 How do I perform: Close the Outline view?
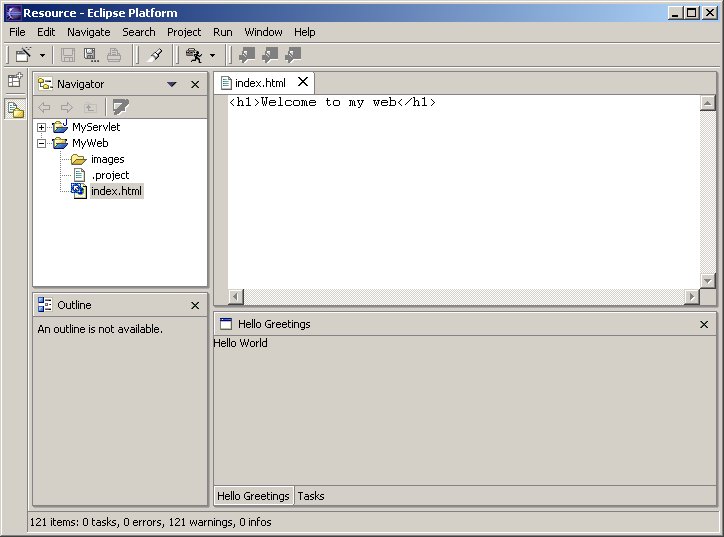pos(195,305)
